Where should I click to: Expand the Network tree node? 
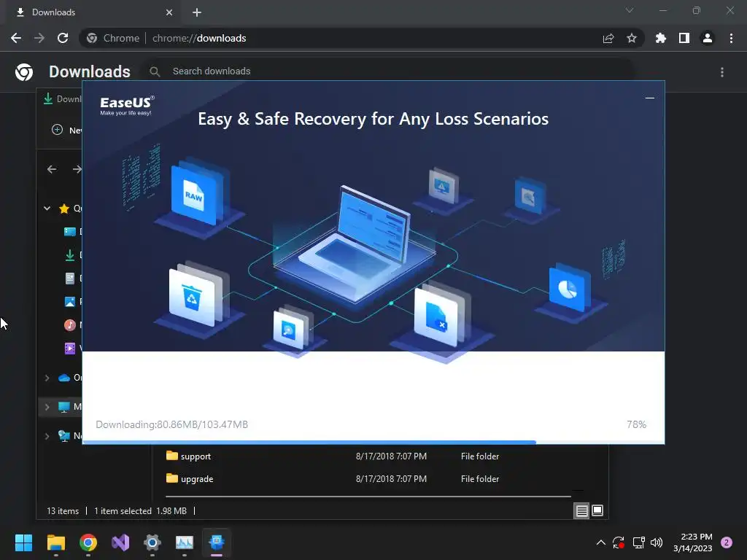pyautogui.click(x=47, y=436)
